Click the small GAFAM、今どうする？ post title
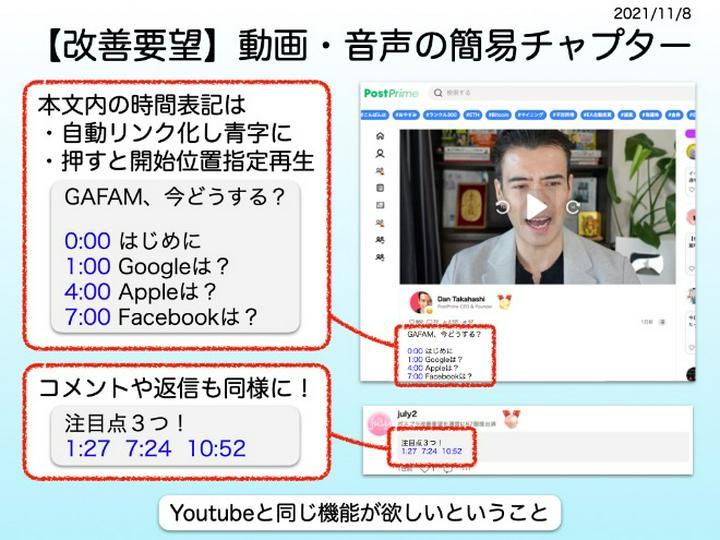Viewport: 720px width, 540px height. click(444, 334)
